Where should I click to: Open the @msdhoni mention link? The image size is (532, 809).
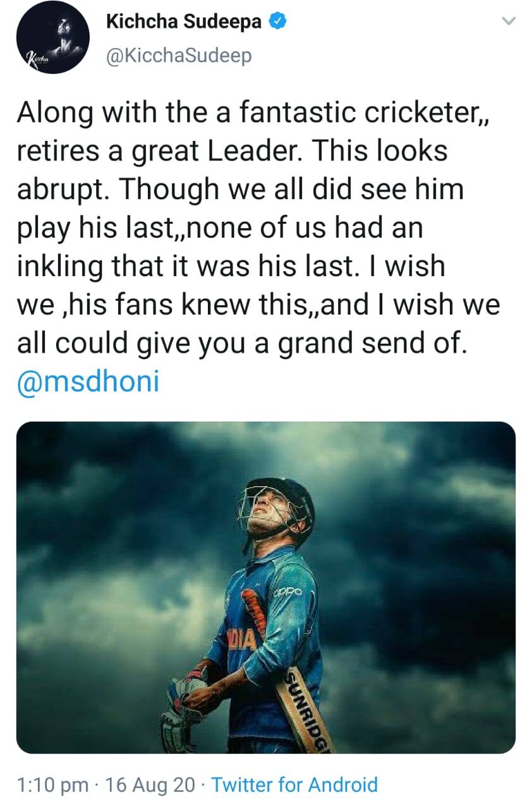[87, 382]
